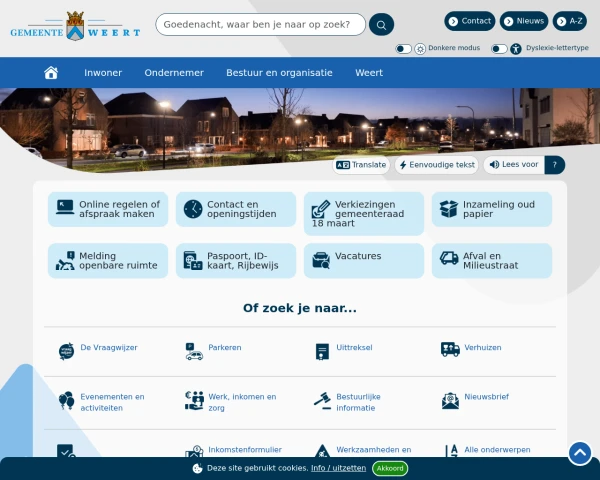
Task: Open Werk, inkomen en zorg link
Action: (x=242, y=402)
